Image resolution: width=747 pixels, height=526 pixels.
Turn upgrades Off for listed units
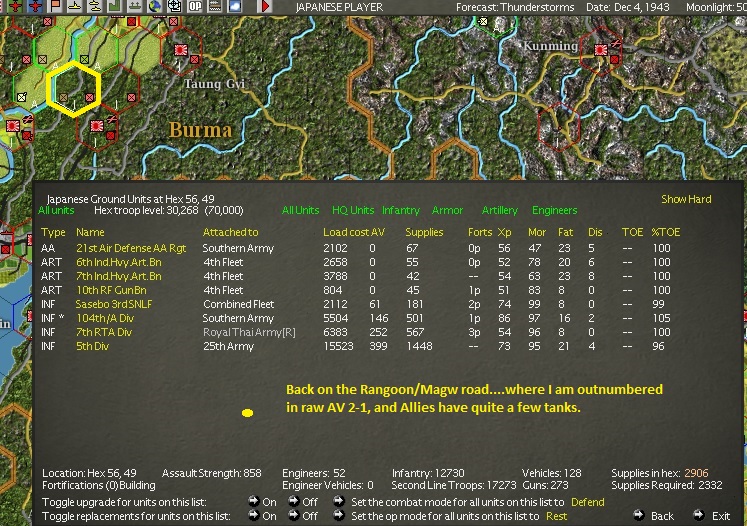pos(303,502)
